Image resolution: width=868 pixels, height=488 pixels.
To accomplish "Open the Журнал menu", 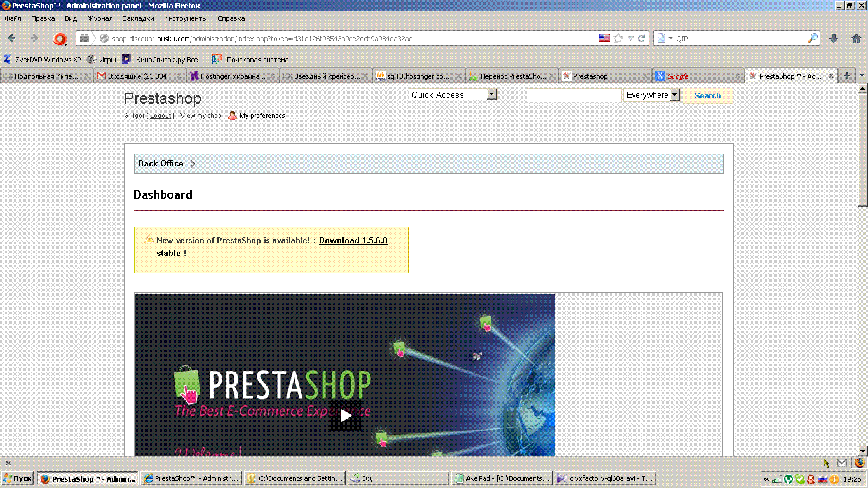I will coord(100,18).
